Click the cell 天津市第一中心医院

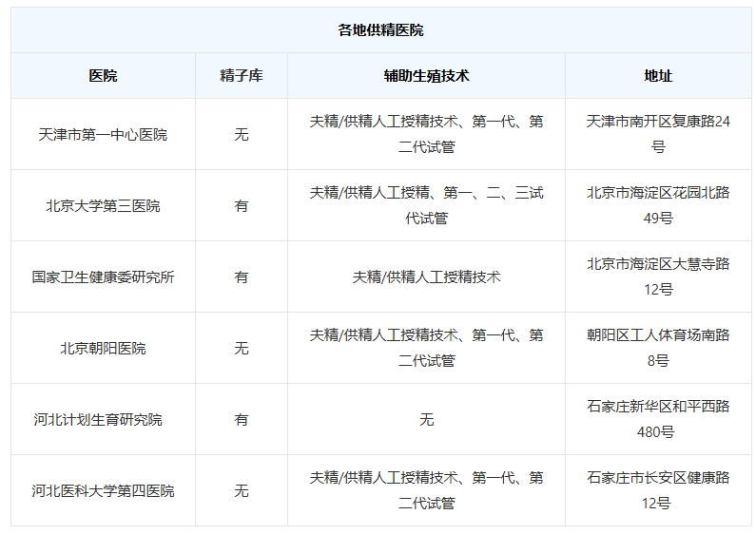pos(103,135)
